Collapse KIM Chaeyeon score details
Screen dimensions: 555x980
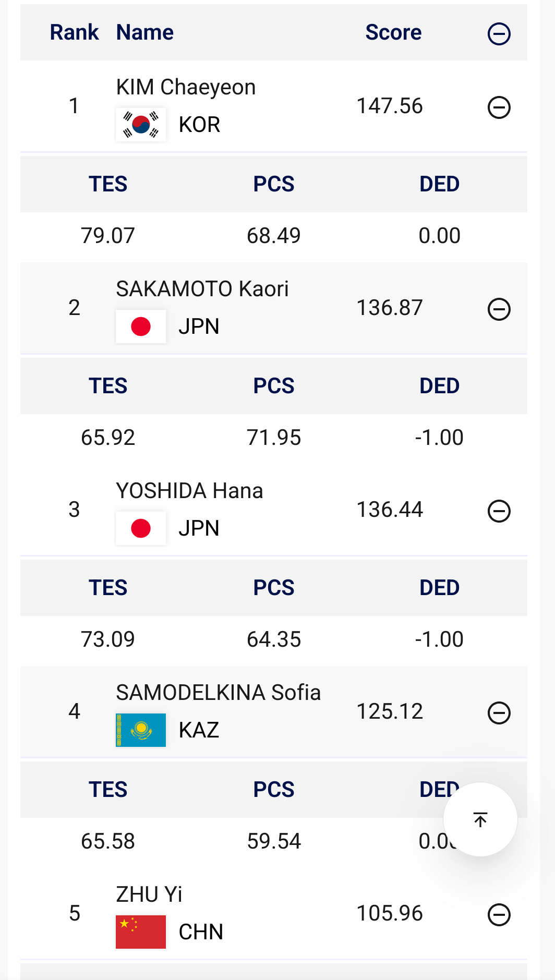point(499,107)
